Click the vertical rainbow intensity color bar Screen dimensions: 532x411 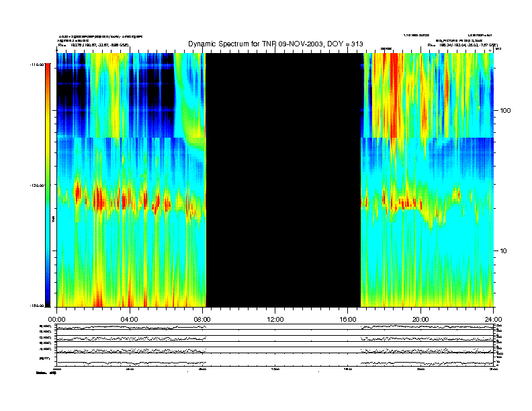pos(48,185)
